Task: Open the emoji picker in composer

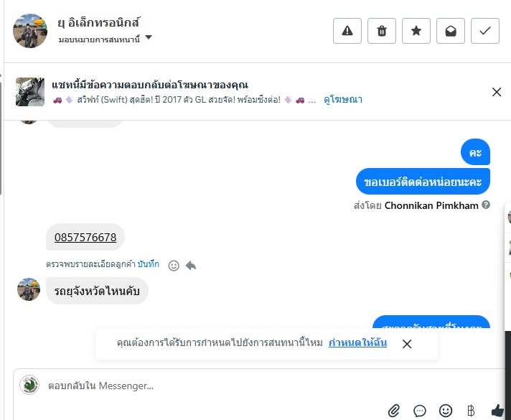Action: (446, 411)
